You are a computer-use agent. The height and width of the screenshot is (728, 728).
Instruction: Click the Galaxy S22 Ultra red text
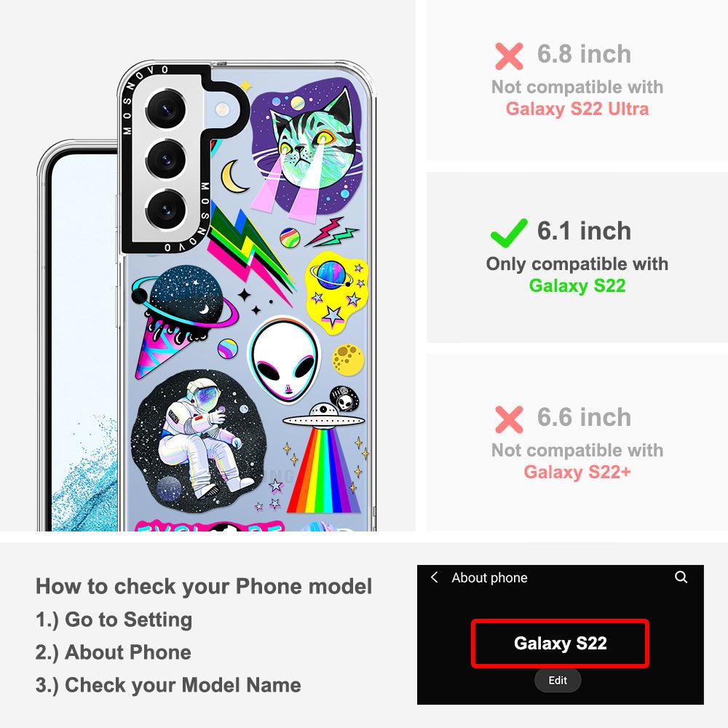click(x=577, y=108)
